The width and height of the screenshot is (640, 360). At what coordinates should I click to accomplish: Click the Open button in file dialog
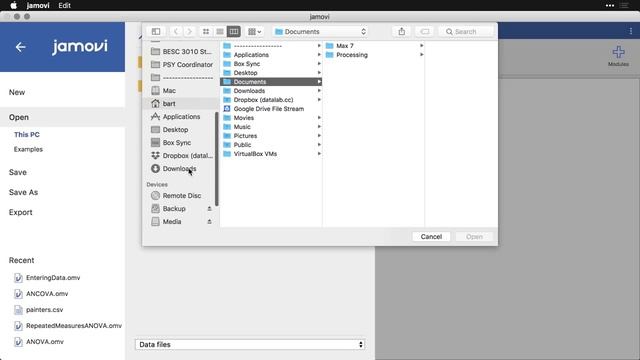coord(474,237)
